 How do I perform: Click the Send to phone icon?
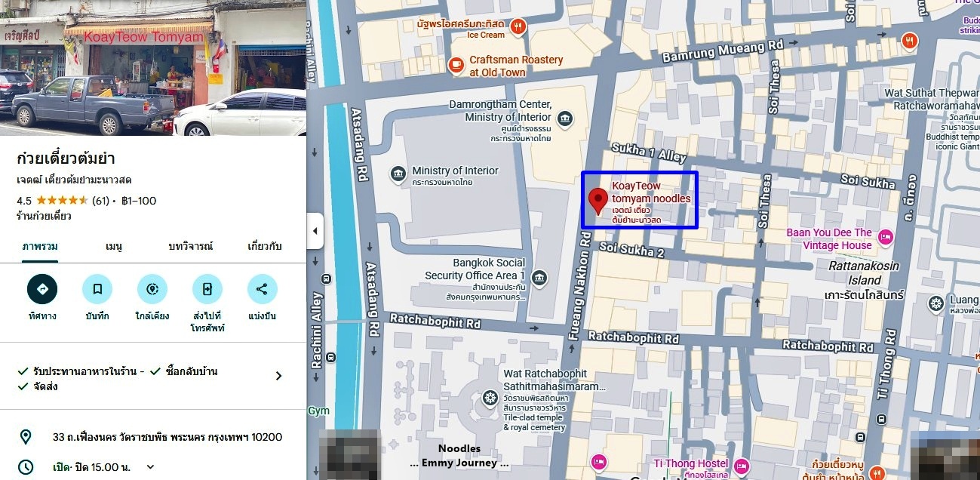(207, 289)
